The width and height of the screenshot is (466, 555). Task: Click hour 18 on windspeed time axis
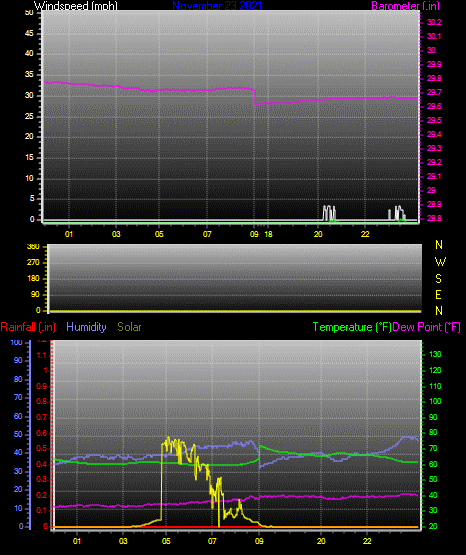269,234
